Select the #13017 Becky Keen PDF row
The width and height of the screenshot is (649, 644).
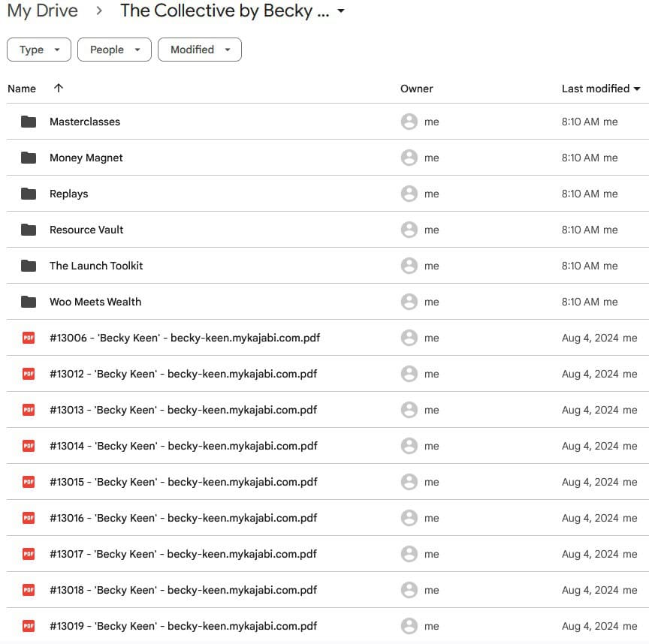183,554
